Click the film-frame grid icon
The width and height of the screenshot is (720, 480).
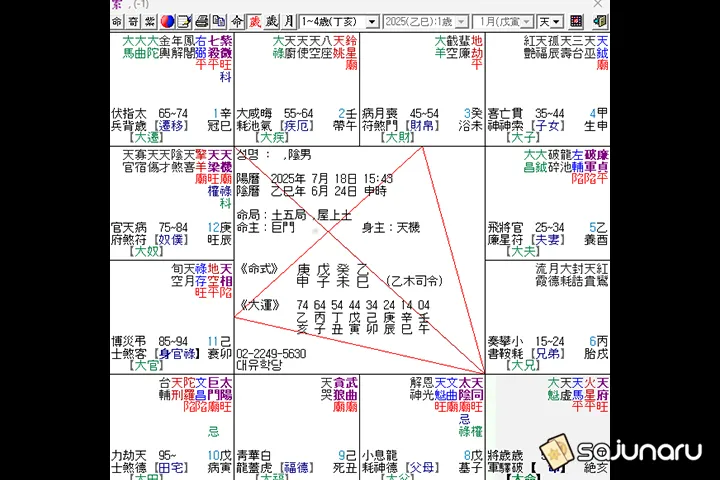576,21
